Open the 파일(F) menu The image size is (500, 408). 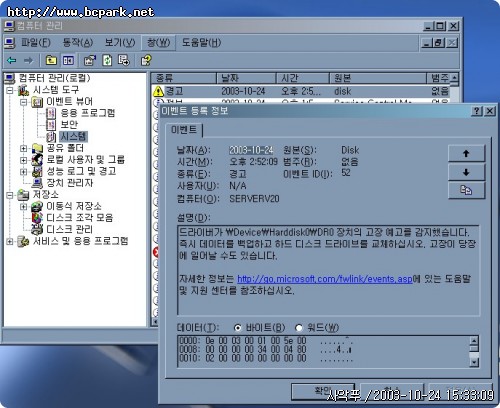tap(36, 43)
